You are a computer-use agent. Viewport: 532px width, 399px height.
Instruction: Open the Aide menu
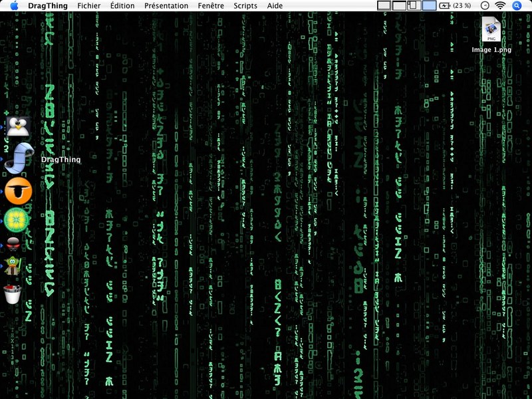(275, 6)
